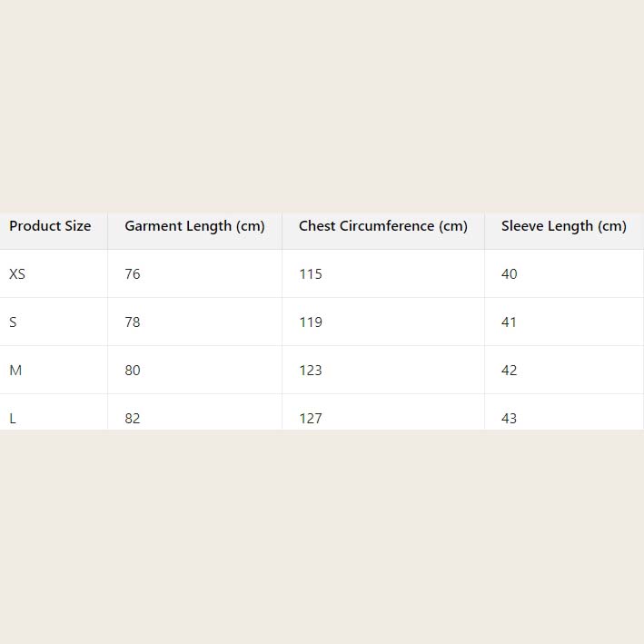Click the Sleeve Length (cm) header

pyautogui.click(x=563, y=226)
